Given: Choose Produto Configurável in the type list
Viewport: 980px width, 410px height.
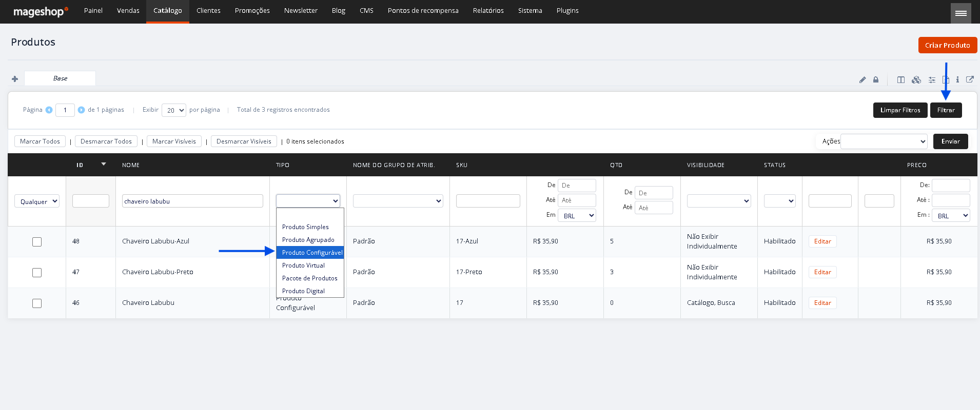Looking at the screenshot, I should click(310, 253).
